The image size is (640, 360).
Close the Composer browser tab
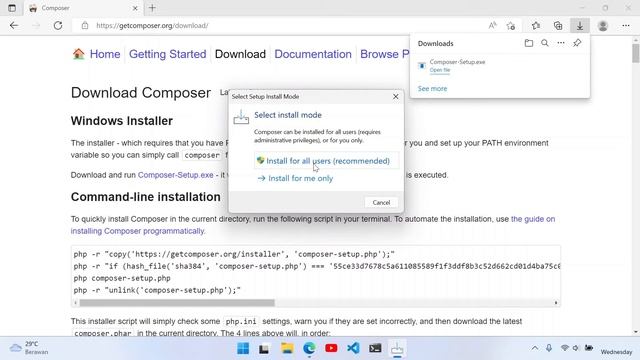(x=135, y=8)
